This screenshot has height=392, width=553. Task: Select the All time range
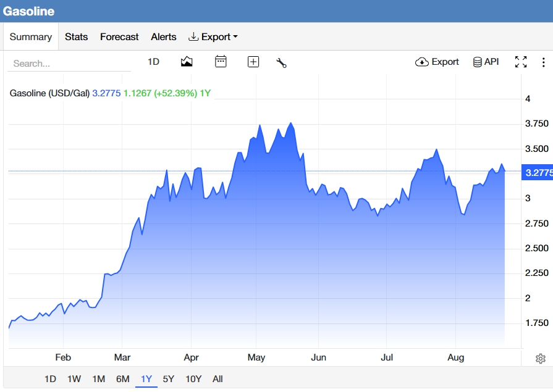pyautogui.click(x=217, y=379)
